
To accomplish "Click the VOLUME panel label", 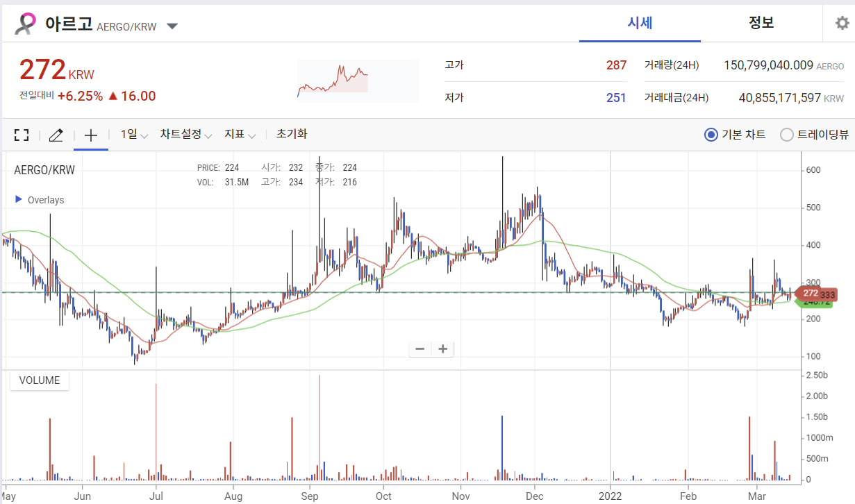I will coord(38,380).
